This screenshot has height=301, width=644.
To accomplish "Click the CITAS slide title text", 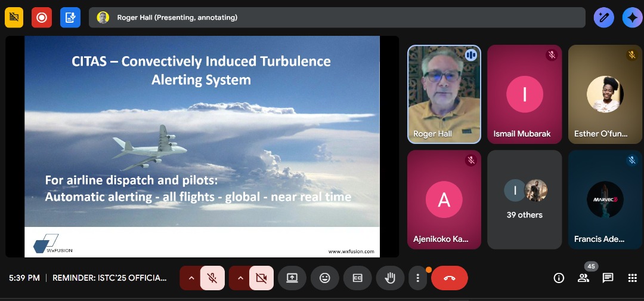I will click(202, 70).
